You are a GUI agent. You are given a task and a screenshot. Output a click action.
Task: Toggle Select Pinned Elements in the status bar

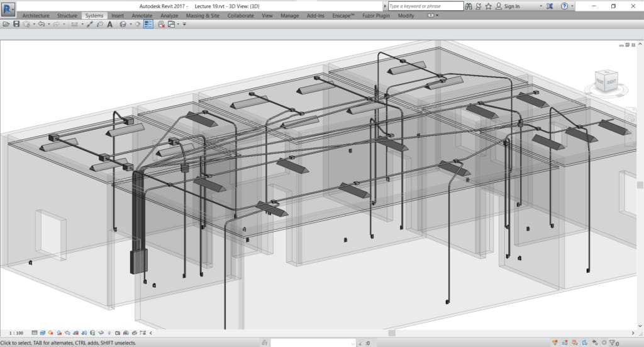pyautogui.click(x=575, y=343)
